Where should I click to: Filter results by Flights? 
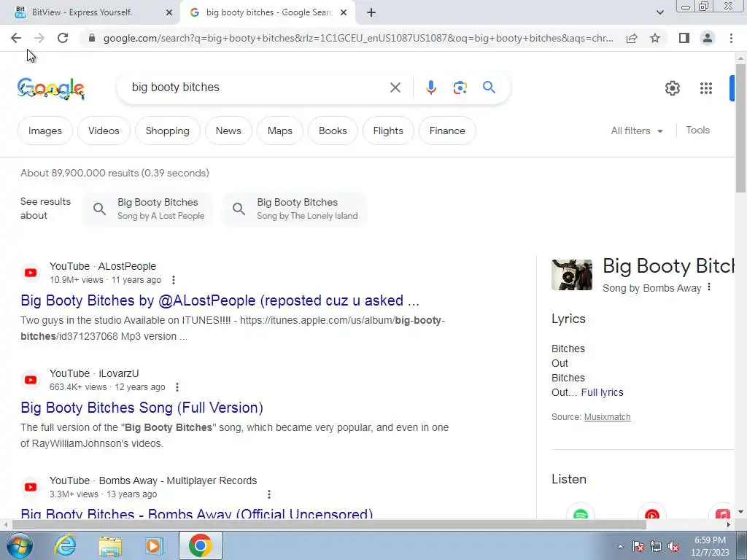pyautogui.click(x=388, y=131)
